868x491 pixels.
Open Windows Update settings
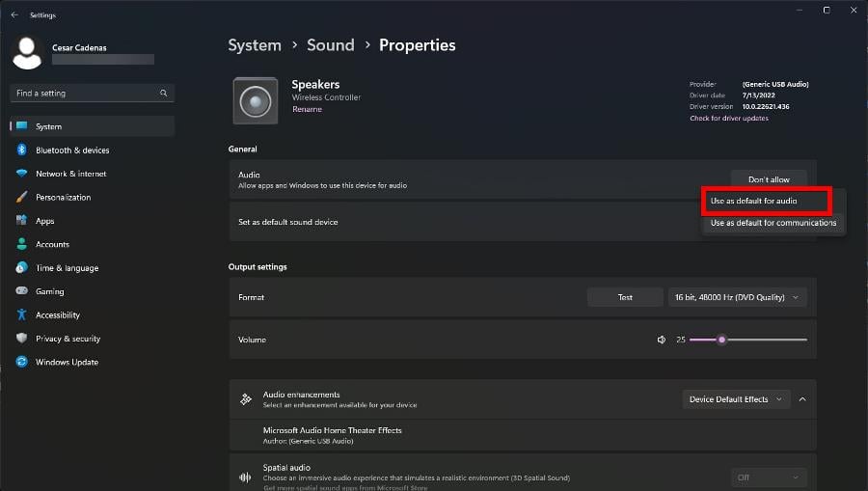pyautogui.click(x=92, y=362)
